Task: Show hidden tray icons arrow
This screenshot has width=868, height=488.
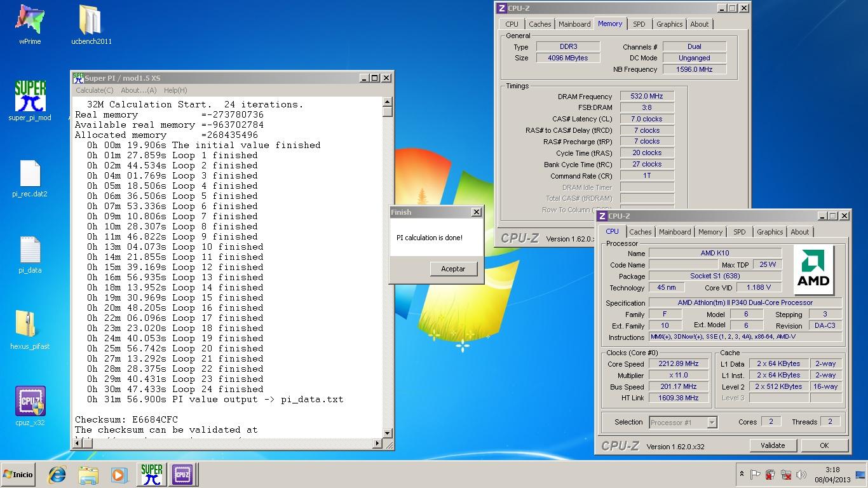Action: (742, 474)
